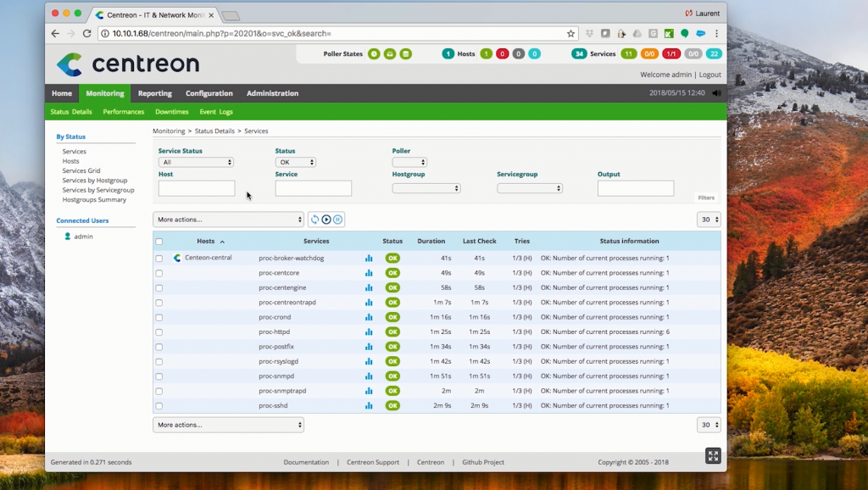868x490 pixels.
Task: Open Services by Hostgroup in the sidebar
Action: pos(95,181)
